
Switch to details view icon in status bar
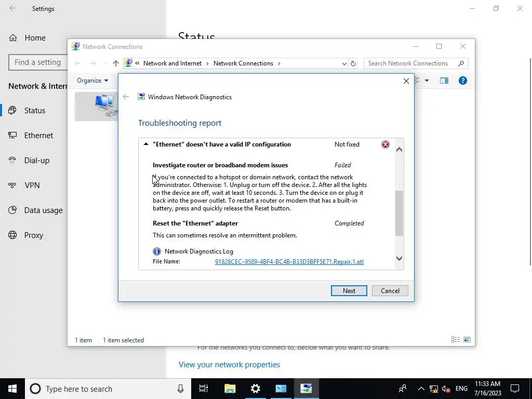pos(456,340)
